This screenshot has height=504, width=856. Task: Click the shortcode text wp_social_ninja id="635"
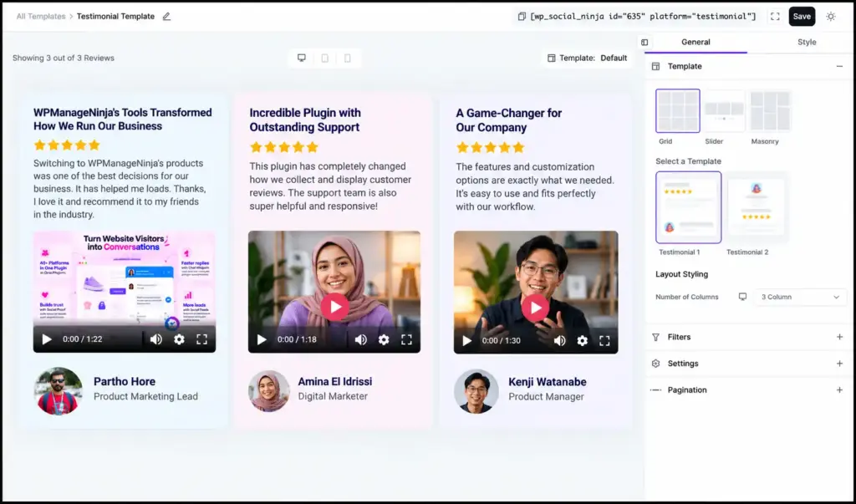click(x=643, y=17)
